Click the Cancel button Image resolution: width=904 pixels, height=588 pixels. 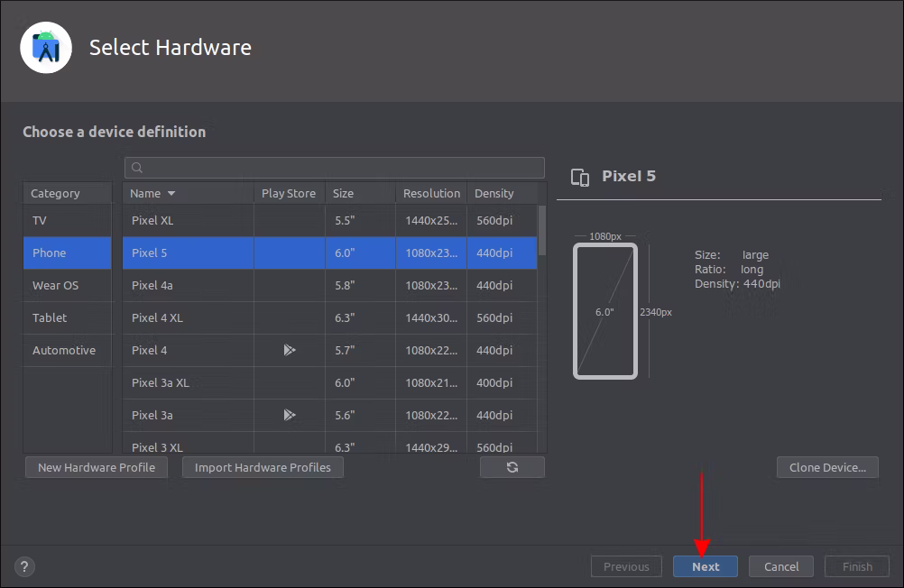pos(781,566)
